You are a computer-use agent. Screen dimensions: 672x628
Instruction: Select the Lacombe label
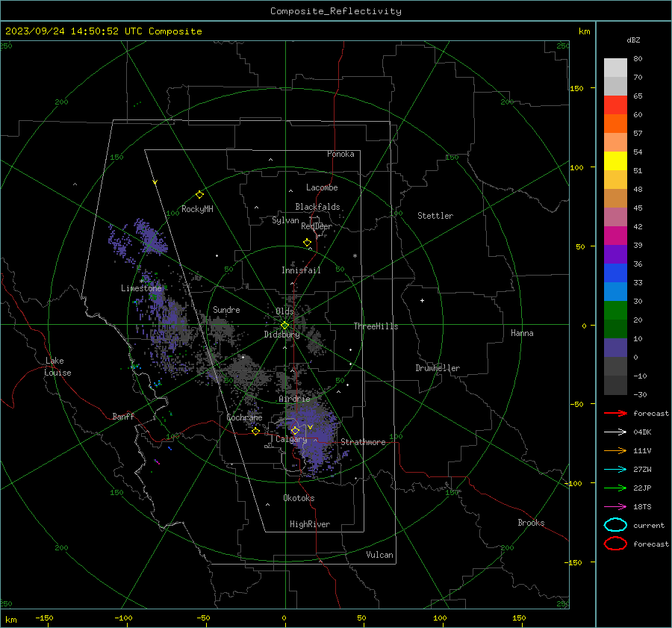322,187
